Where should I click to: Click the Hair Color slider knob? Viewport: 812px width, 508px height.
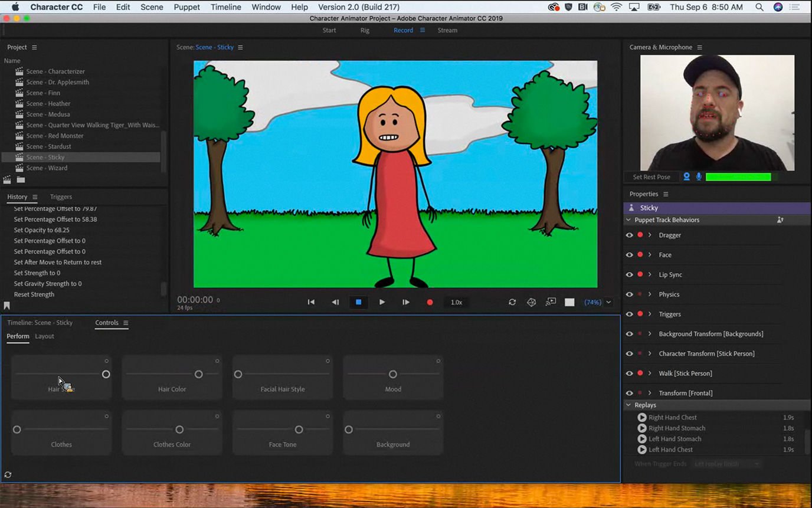pyautogui.click(x=199, y=374)
